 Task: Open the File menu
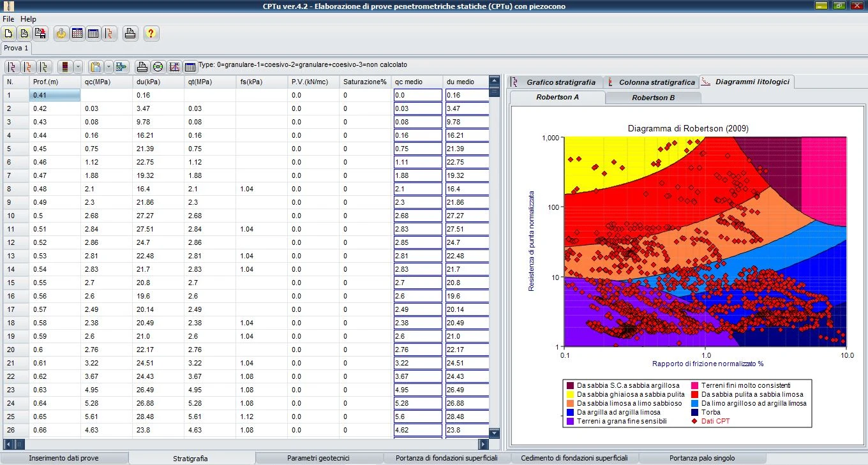pos(8,19)
